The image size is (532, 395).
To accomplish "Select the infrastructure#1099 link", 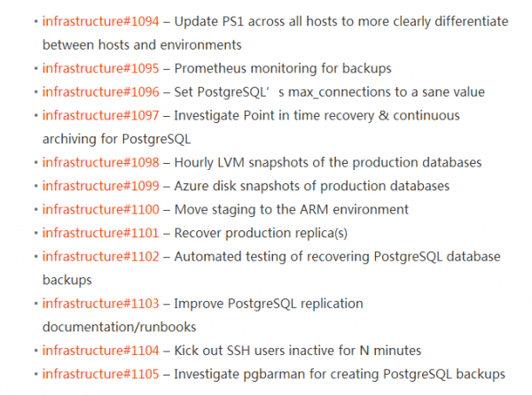I will 100,186.
